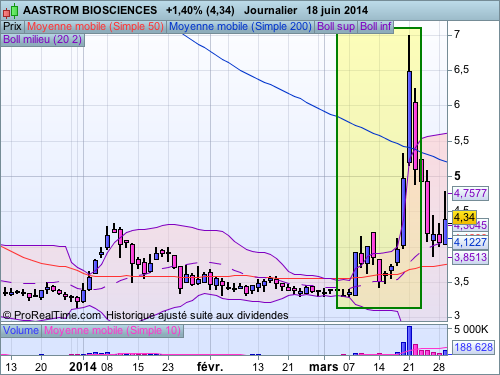This screenshot has height=375, width=500.
Task: Select the Prix legend label
Action: click(x=12, y=26)
